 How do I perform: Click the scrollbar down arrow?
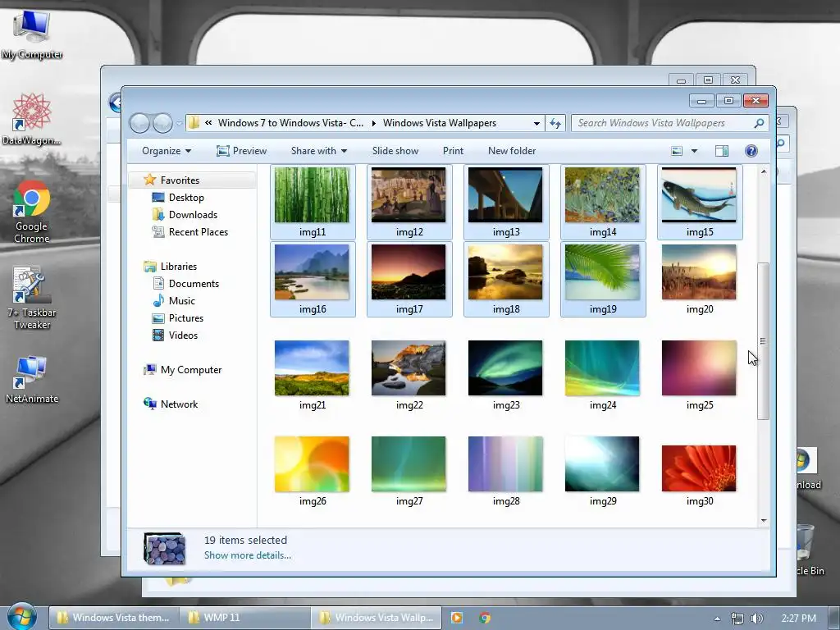click(x=764, y=520)
